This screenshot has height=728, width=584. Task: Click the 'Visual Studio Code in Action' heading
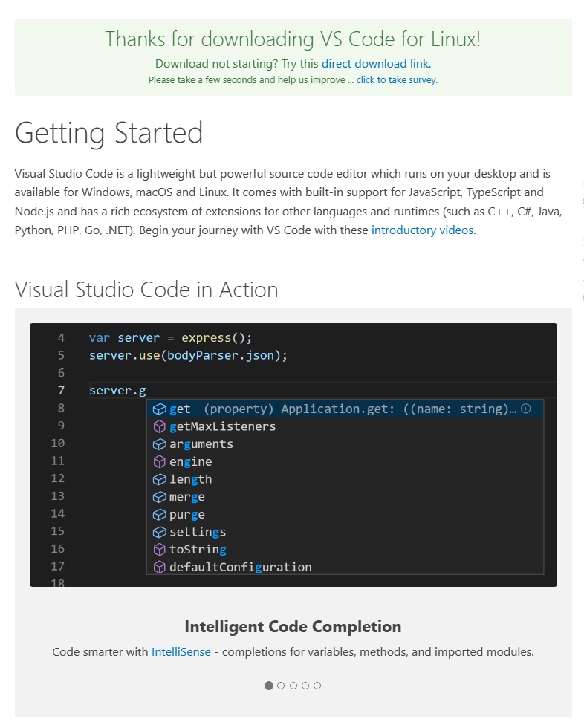(146, 289)
